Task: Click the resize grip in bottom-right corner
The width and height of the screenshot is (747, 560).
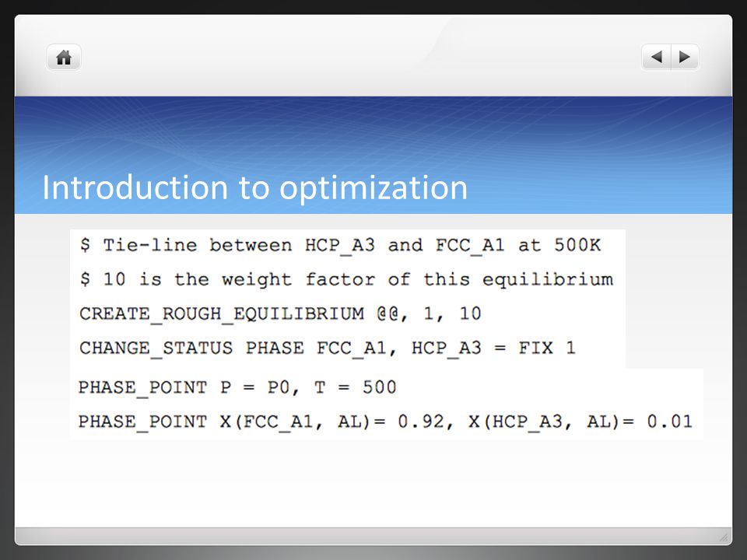Action: [x=724, y=537]
